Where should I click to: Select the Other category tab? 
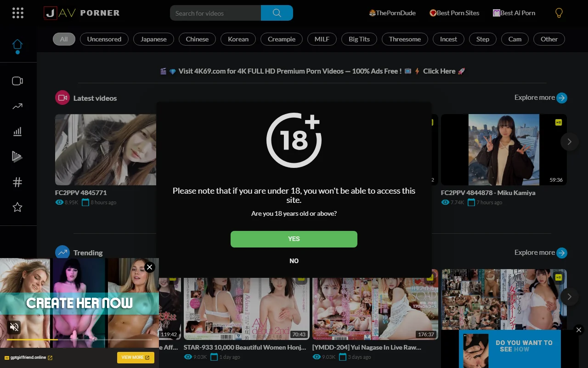549,39
